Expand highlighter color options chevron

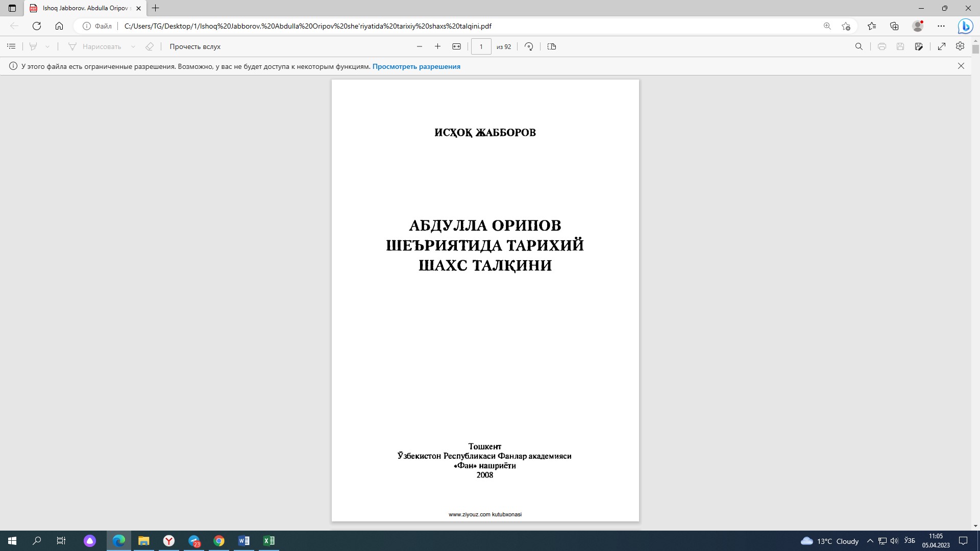click(x=47, y=46)
